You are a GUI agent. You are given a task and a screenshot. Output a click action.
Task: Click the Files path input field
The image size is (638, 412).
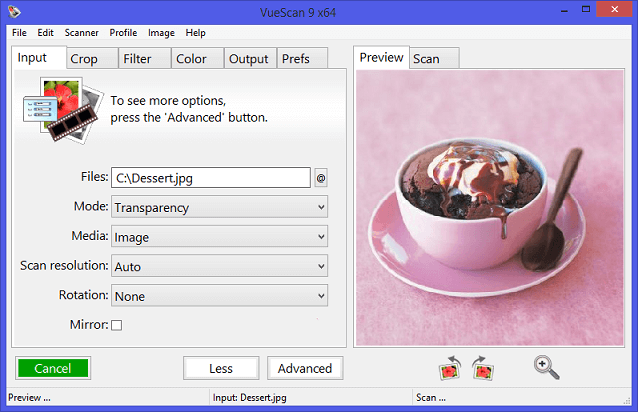(x=210, y=178)
